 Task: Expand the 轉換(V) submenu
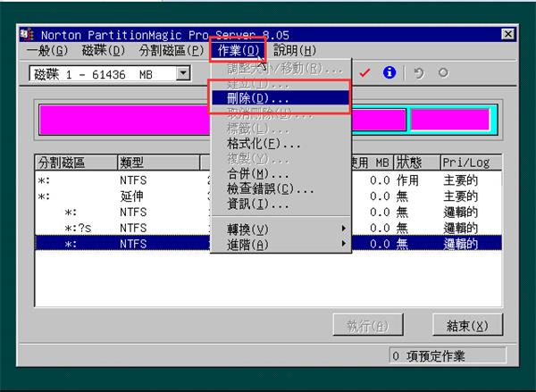coord(281,229)
